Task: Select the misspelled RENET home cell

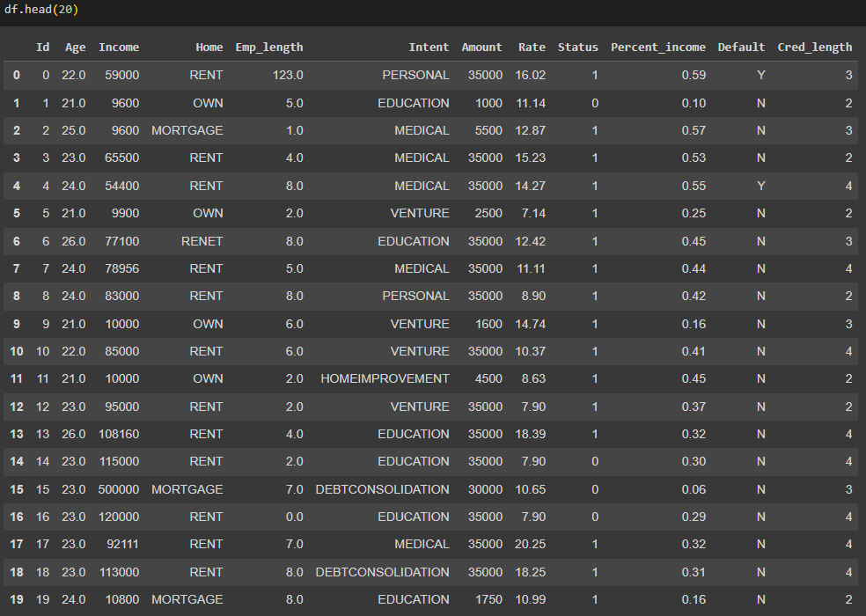Action: pyautogui.click(x=202, y=241)
